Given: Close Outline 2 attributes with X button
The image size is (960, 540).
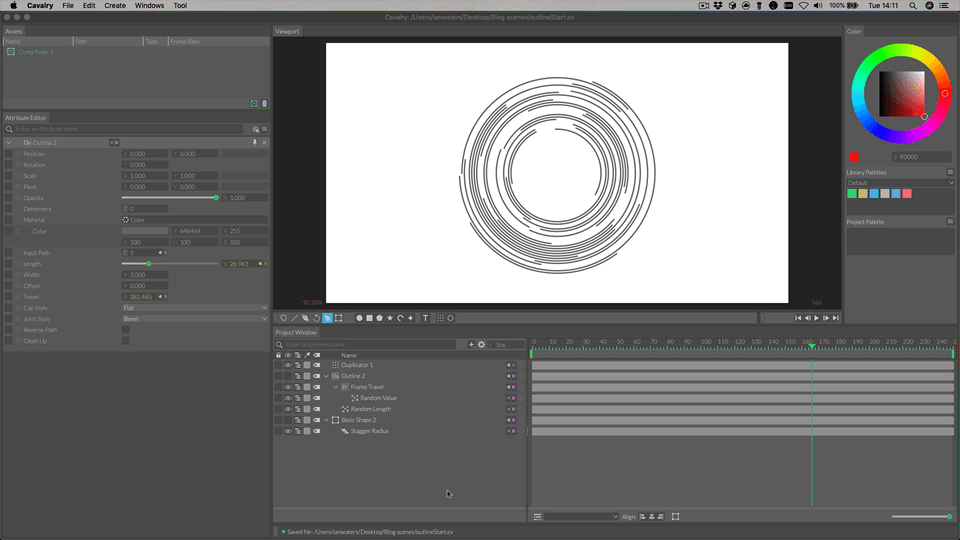Looking at the screenshot, I should point(264,143).
